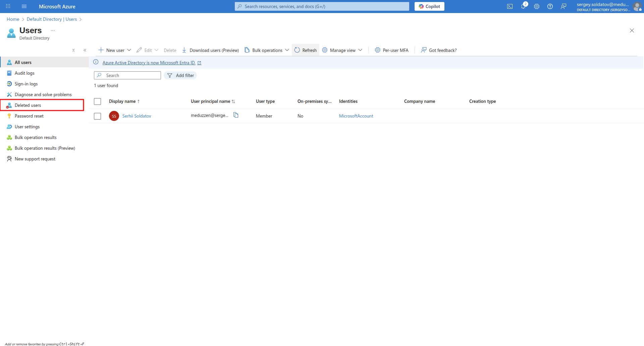Open the top bar feedback icon

pyautogui.click(x=563, y=6)
